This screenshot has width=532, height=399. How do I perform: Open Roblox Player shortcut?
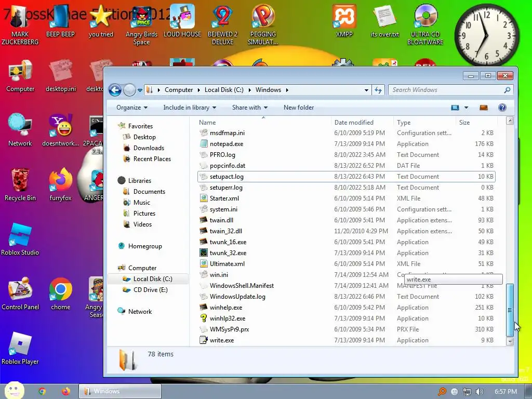[x=20, y=349]
